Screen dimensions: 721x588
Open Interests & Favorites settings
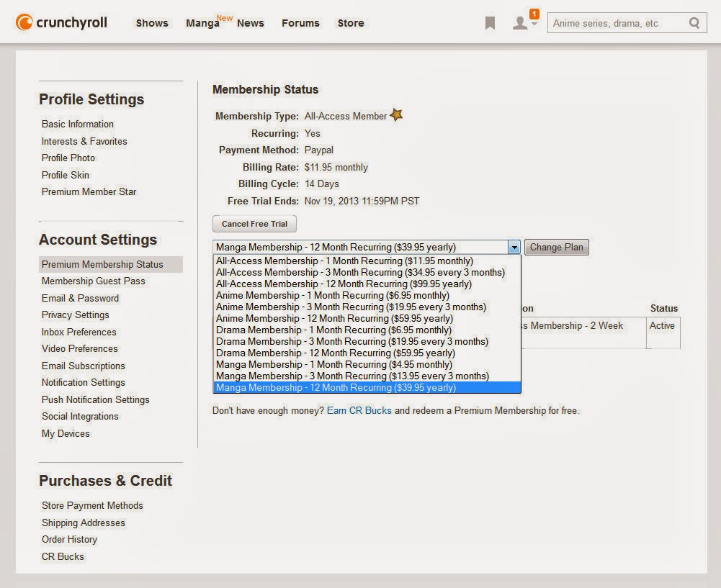(84, 141)
